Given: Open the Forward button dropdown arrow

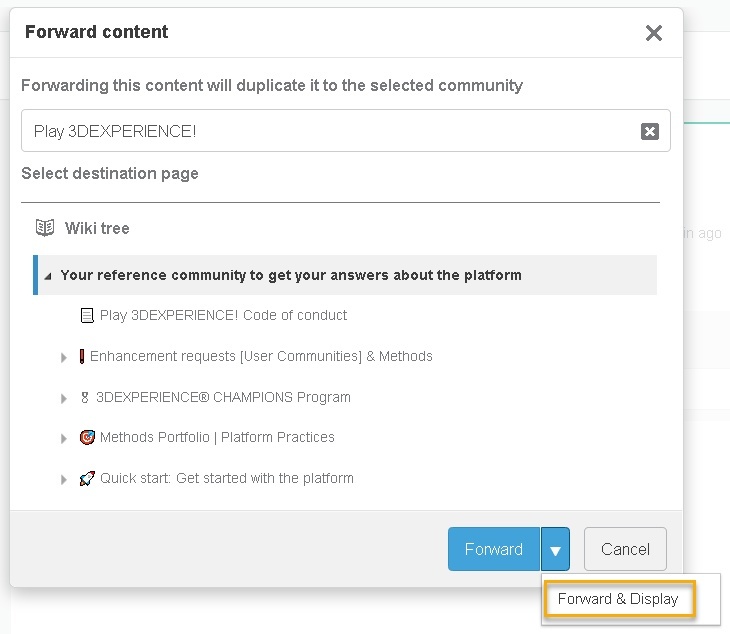Looking at the screenshot, I should tap(556, 549).
